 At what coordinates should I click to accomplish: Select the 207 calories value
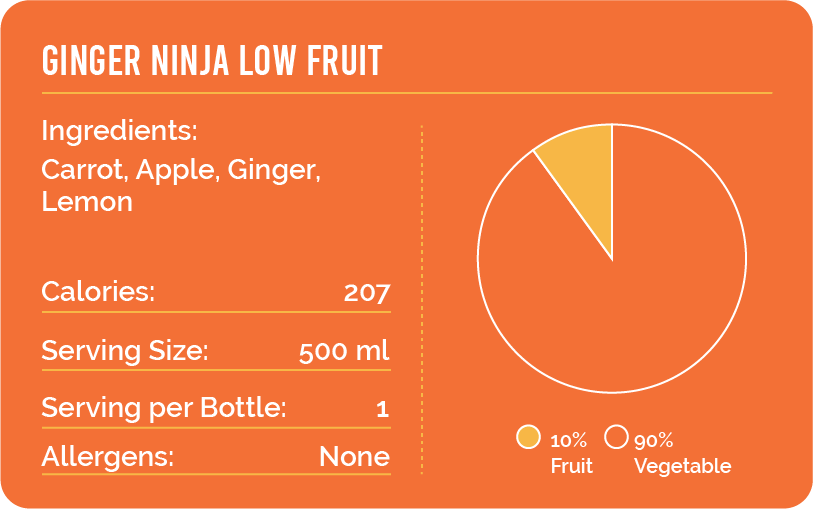point(366,293)
